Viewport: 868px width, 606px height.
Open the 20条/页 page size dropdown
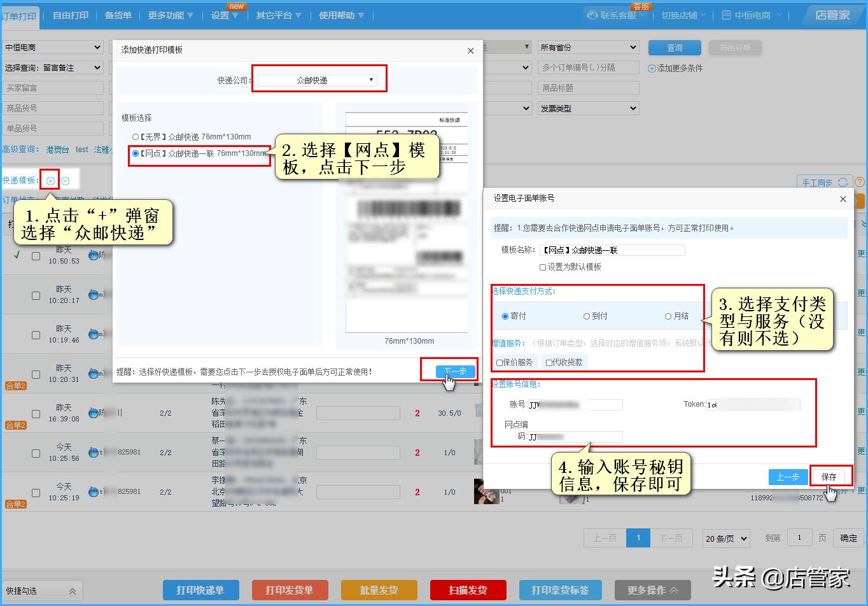point(725,538)
